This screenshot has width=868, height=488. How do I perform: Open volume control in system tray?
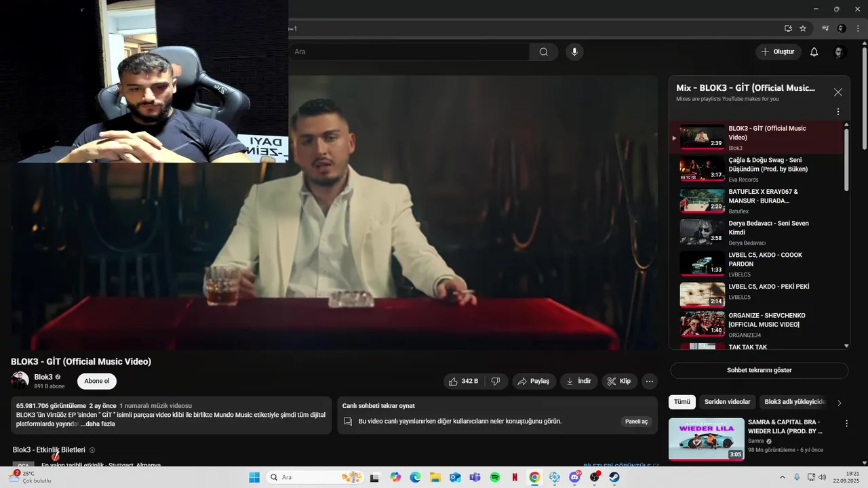click(823, 477)
